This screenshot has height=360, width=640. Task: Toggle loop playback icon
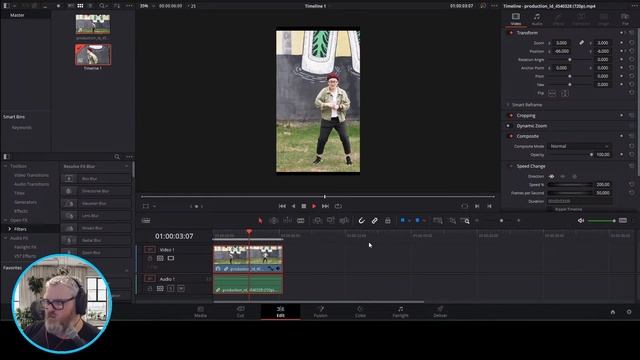click(338, 206)
